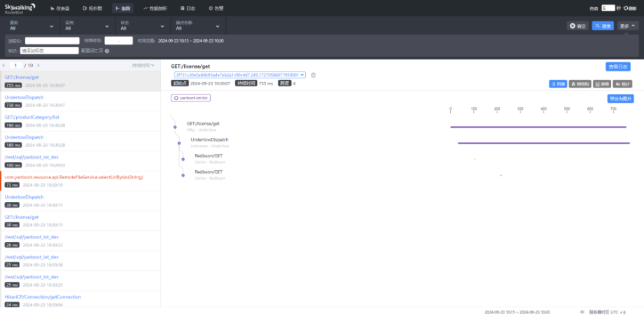Focus the trace list page number box
The image size is (644, 317).
(15, 65)
